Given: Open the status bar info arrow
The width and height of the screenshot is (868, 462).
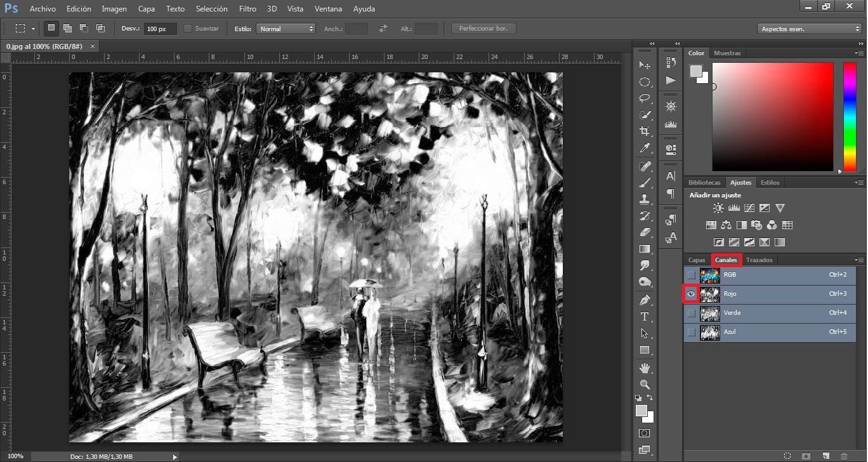Looking at the screenshot, I should pos(175,456).
